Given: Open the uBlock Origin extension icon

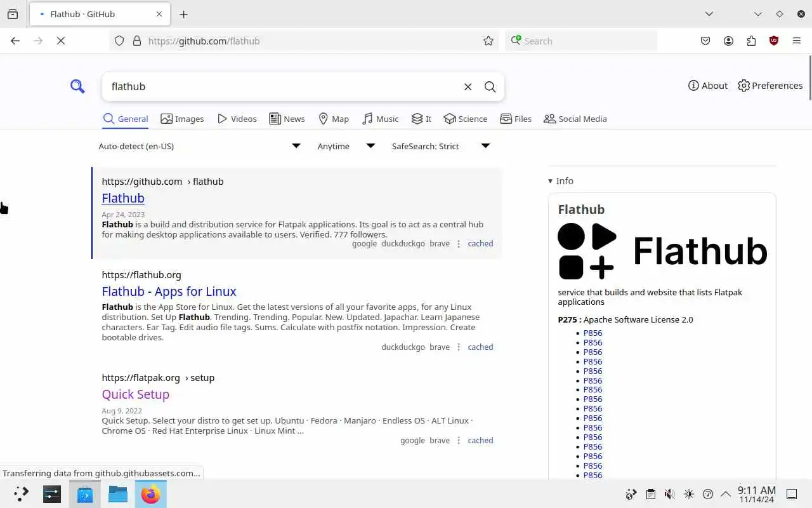Looking at the screenshot, I should [774, 41].
